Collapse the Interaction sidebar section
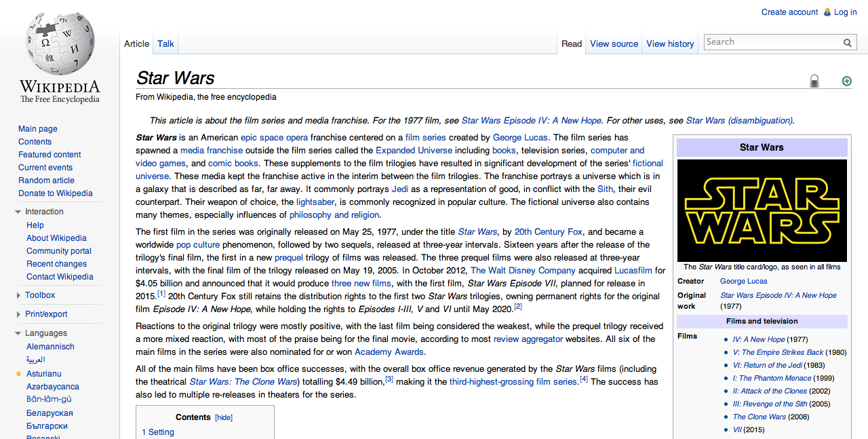 tap(18, 212)
